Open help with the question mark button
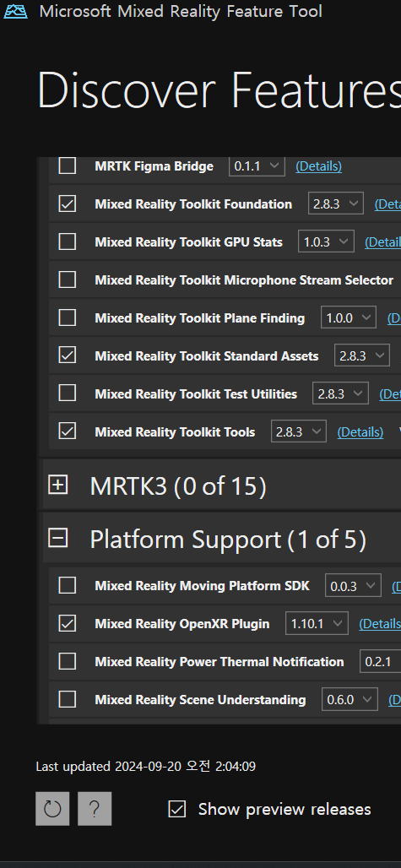The image size is (401, 868). click(x=95, y=809)
